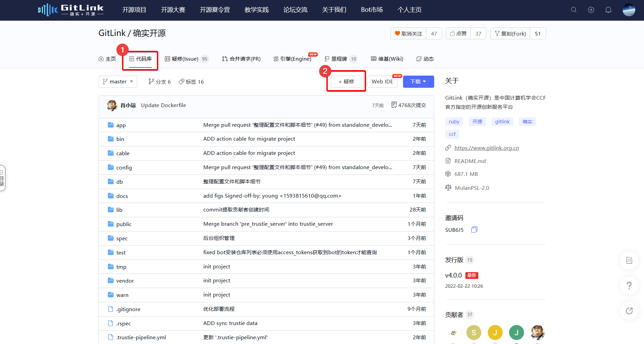The height and width of the screenshot is (344, 644).
Task: Click the ruby topic tag
Action: (x=454, y=122)
